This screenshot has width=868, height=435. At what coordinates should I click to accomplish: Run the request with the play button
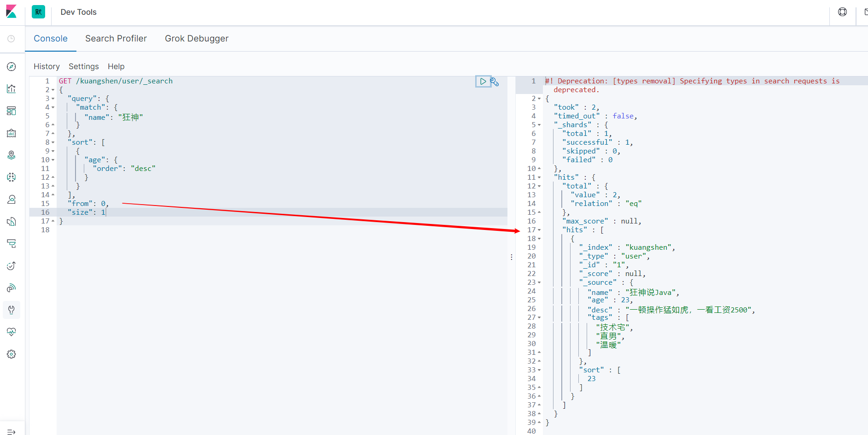coord(483,82)
